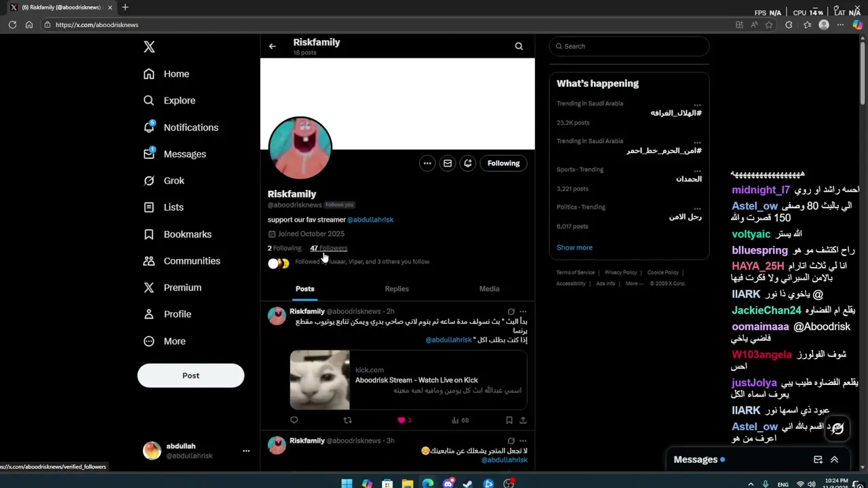Go back with the arrow beside Riskfamily
868x488 pixels.
click(273, 46)
